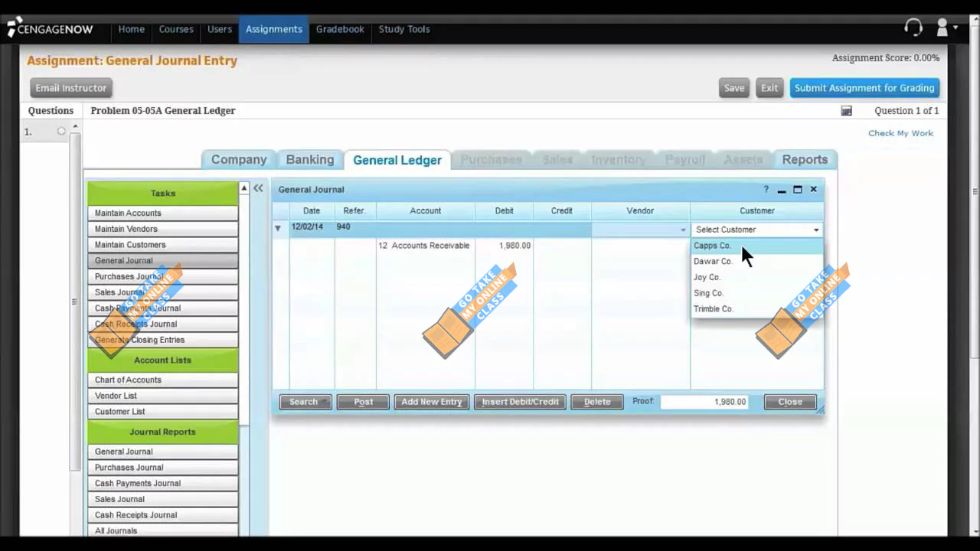Open the Study Tools menu
980x551 pixels.
point(404,29)
